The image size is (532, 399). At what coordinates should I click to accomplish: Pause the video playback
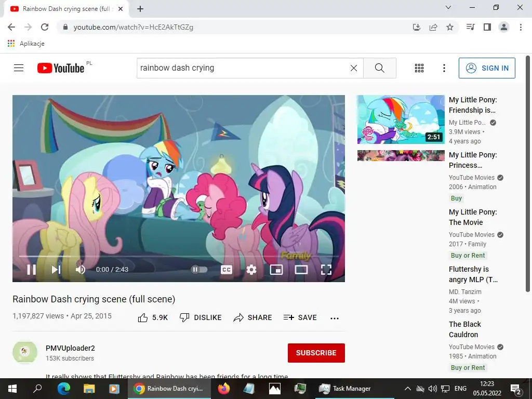(31, 270)
